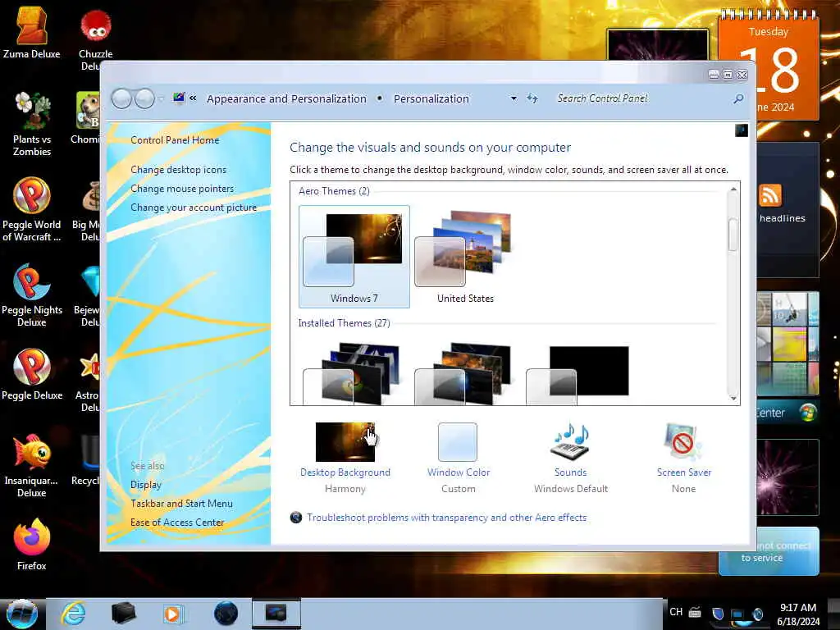Open Ease of Access Center link
Image resolution: width=840 pixels, height=630 pixels.
(x=177, y=523)
